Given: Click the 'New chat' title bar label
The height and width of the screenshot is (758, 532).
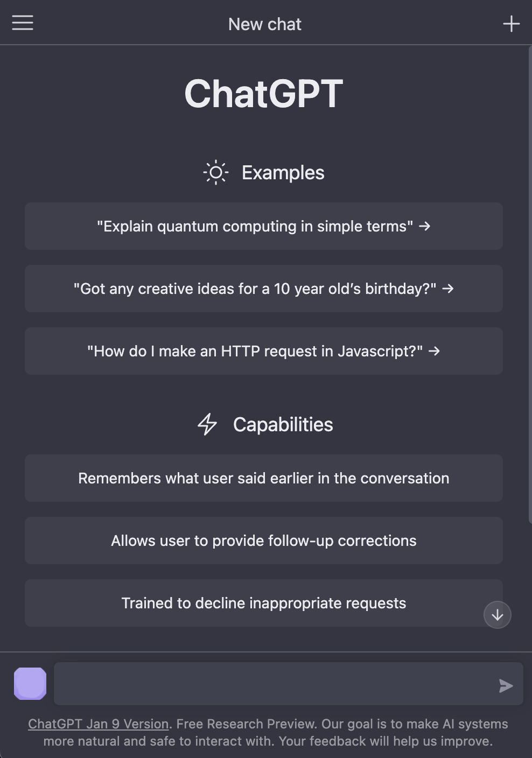Looking at the screenshot, I should pyautogui.click(x=265, y=24).
